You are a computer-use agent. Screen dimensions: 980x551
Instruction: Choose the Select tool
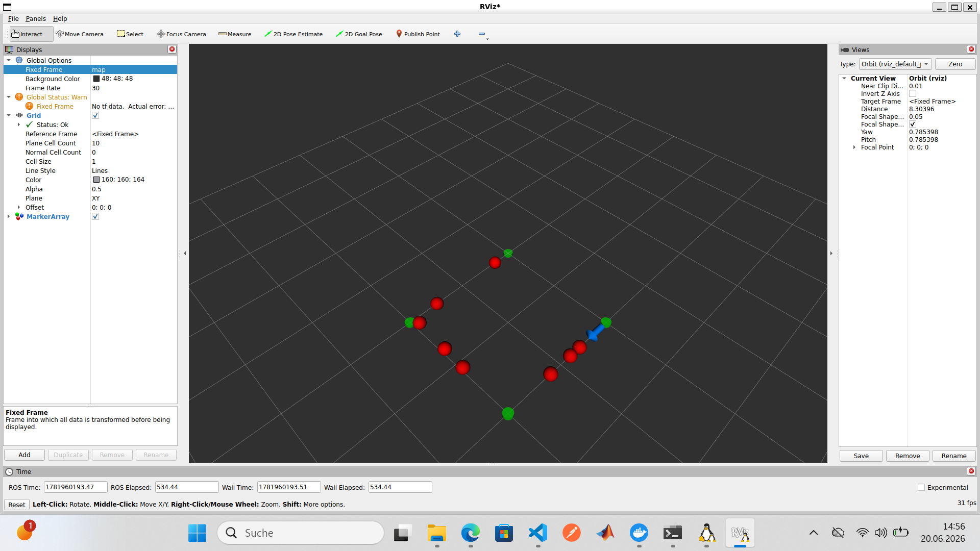130,34
